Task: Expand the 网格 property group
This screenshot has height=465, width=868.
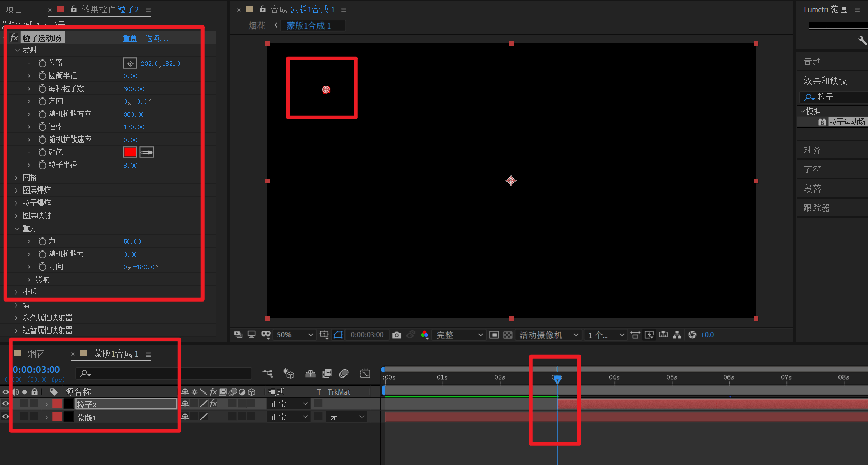Action: 16,178
